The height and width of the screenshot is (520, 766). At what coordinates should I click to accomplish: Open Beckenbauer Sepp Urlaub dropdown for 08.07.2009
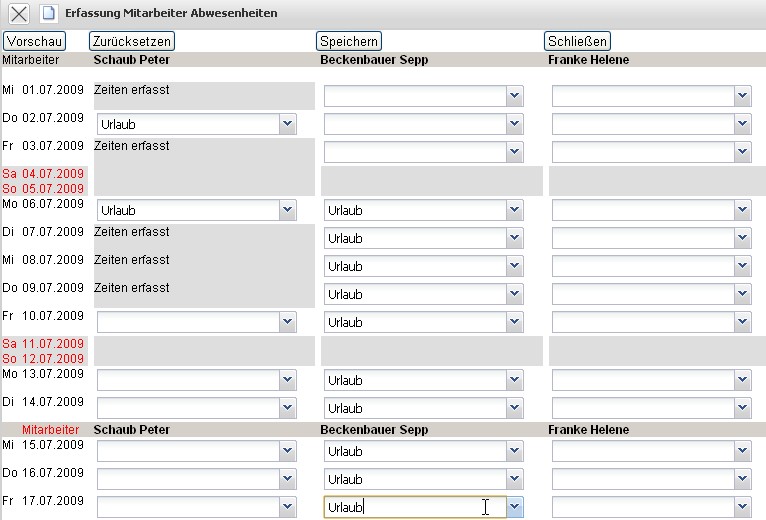(514, 266)
